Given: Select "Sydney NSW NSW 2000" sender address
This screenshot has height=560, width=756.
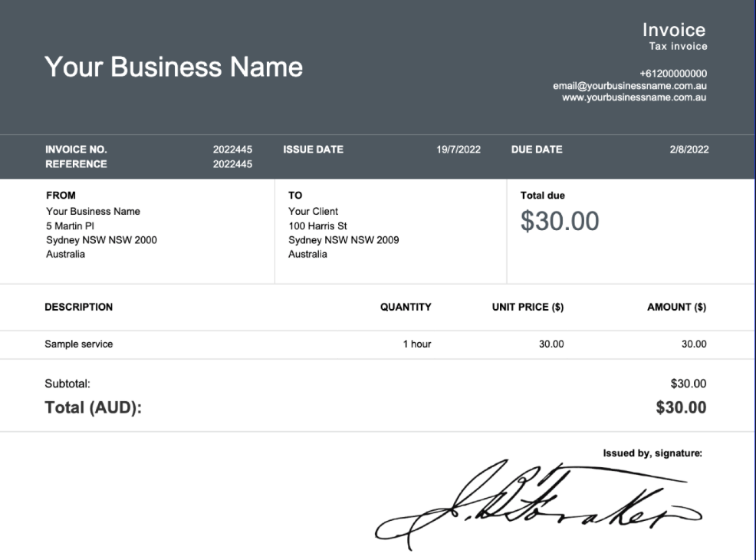Looking at the screenshot, I should coord(102,239).
